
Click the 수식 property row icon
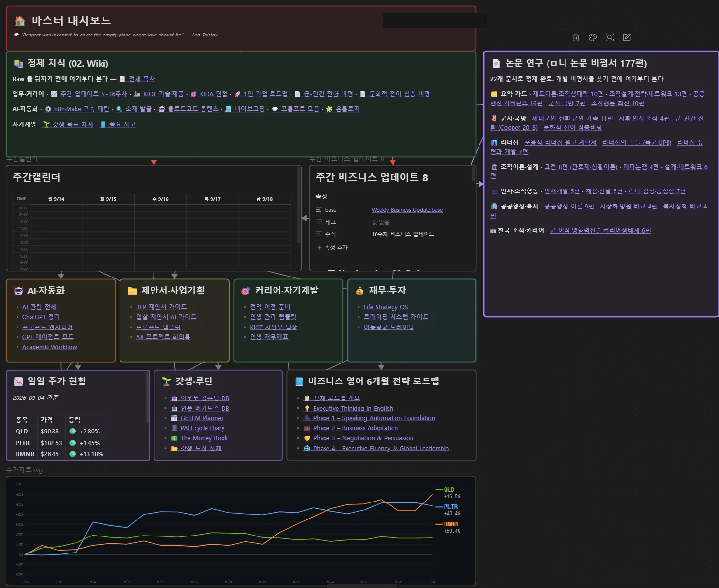point(319,234)
